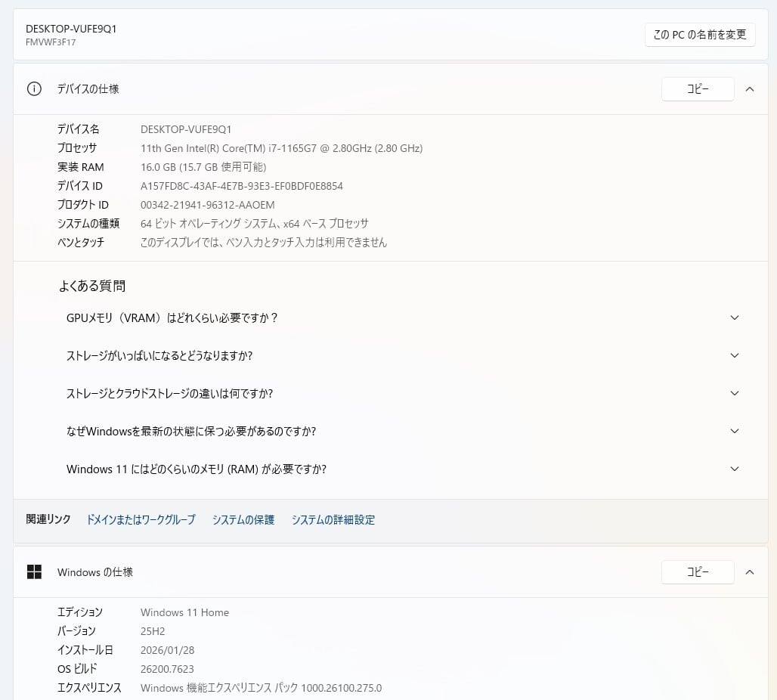Screen dimensions: 777x700
Task: Open the システムの保護 link
Action: coord(243,520)
